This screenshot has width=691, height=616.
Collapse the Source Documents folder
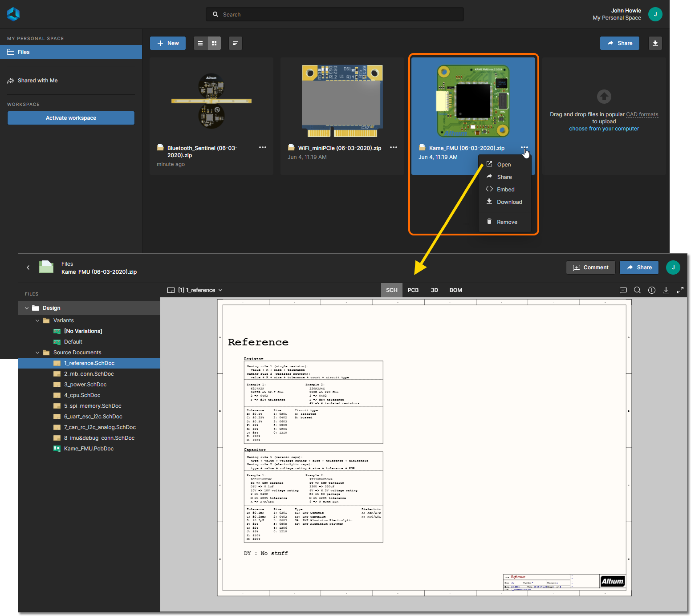point(37,353)
